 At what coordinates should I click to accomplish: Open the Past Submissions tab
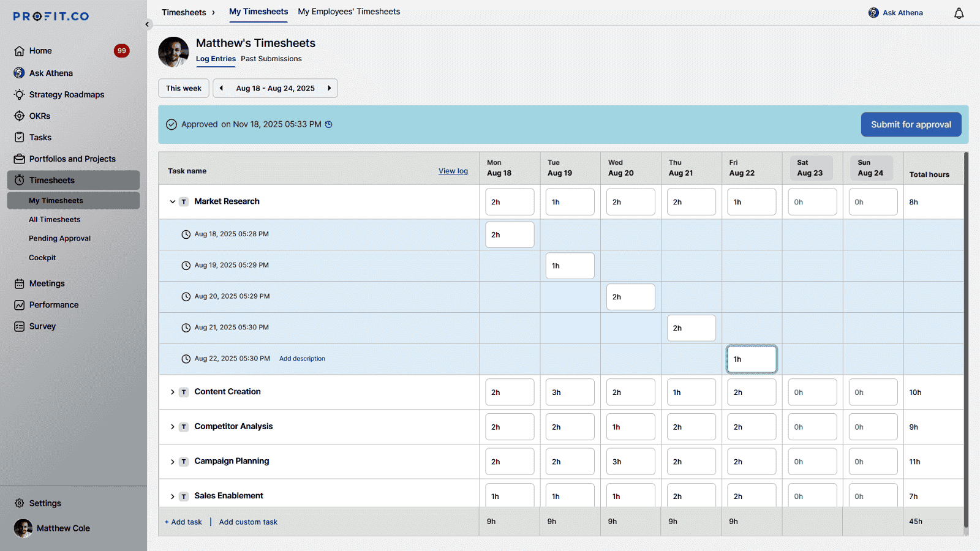click(x=271, y=59)
